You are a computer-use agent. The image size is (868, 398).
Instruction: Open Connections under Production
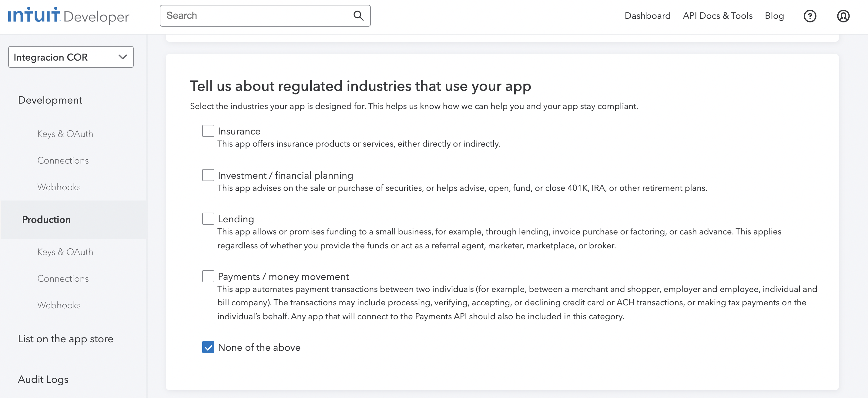pos(63,278)
